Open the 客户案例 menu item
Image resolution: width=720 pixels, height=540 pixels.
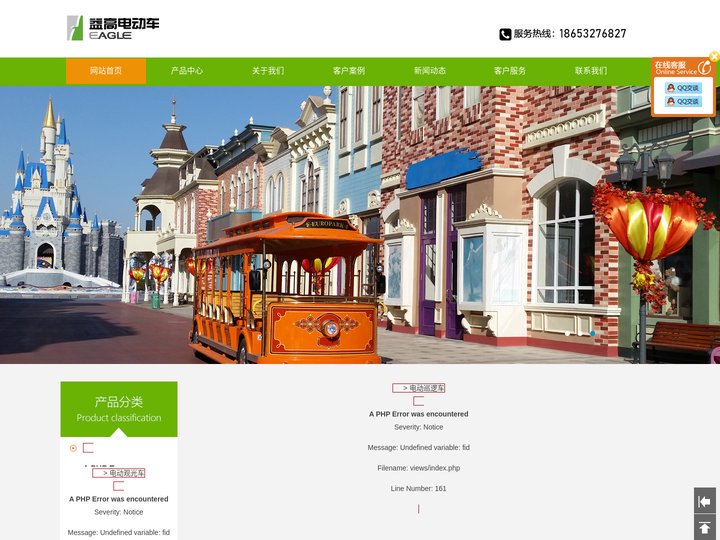(349, 71)
